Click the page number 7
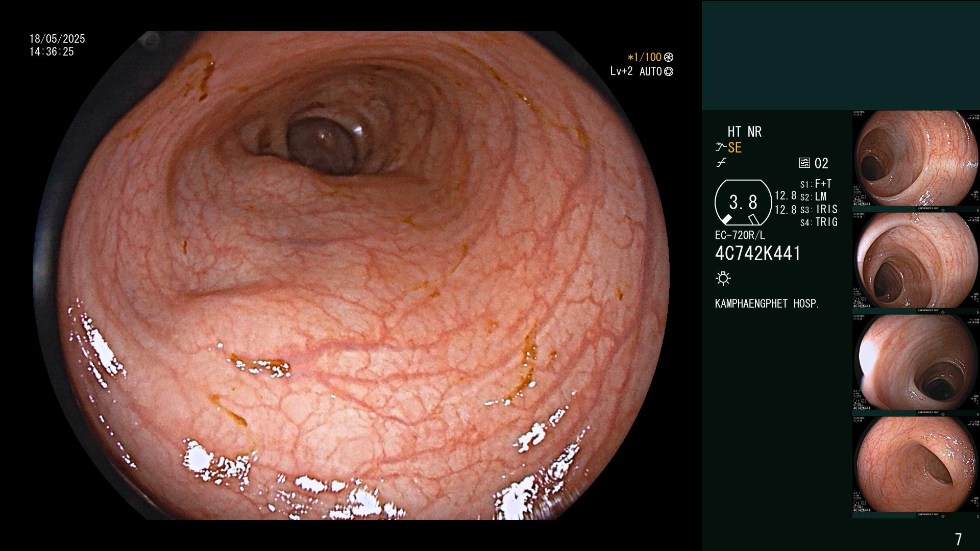The image size is (980, 551). point(959,539)
